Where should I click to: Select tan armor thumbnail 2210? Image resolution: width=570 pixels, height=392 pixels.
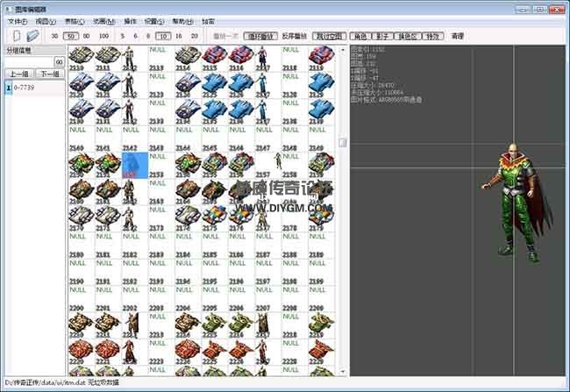click(82, 325)
